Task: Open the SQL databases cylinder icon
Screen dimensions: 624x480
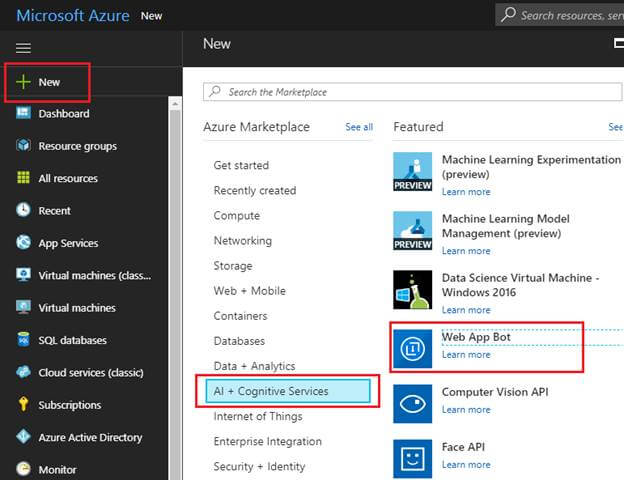Action: coord(23,340)
